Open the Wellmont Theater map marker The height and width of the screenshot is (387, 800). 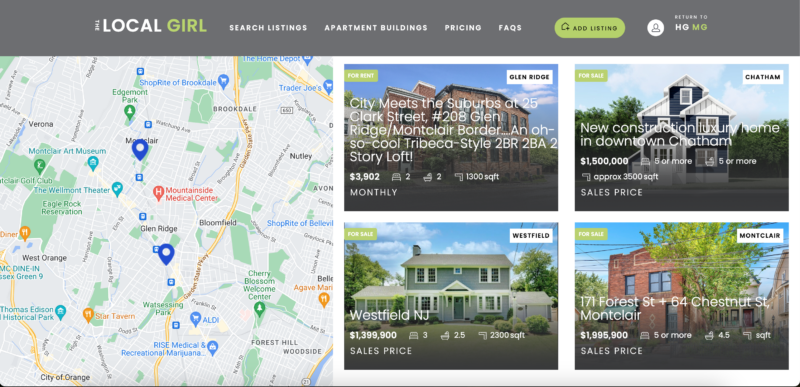coord(117,189)
